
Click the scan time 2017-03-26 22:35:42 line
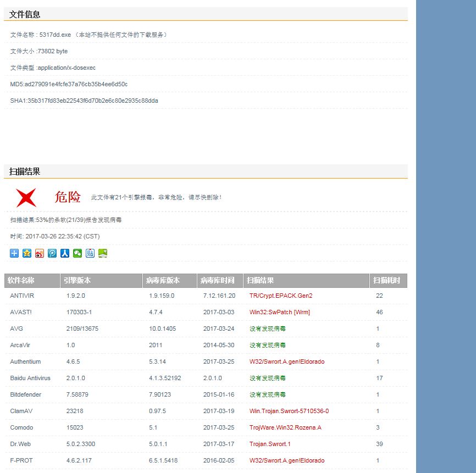click(55, 236)
